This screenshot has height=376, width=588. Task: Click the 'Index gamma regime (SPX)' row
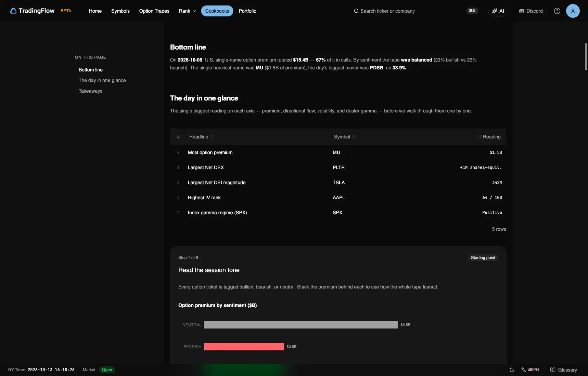(338, 213)
